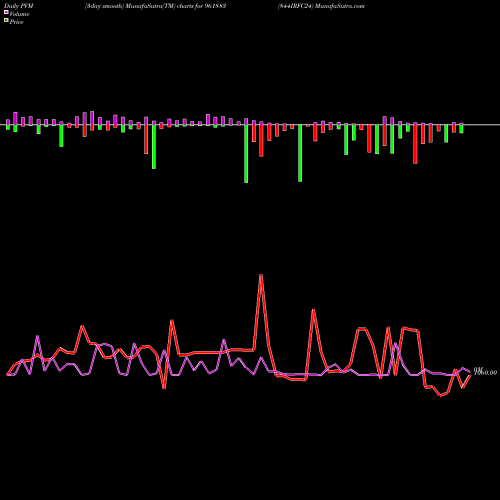500x500 pixels.
Task: Click the right-end point of the magenta volume line
Action: pos(470,372)
